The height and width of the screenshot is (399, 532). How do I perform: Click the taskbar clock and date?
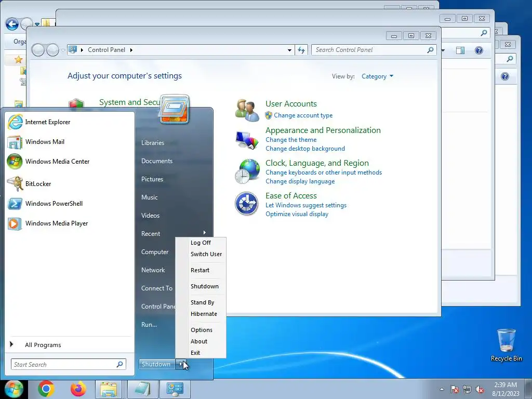506,389
